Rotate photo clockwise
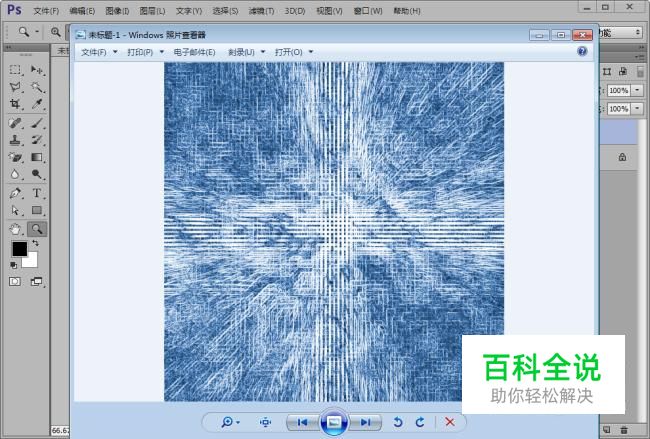The width and height of the screenshot is (650, 439). point(420,422)
